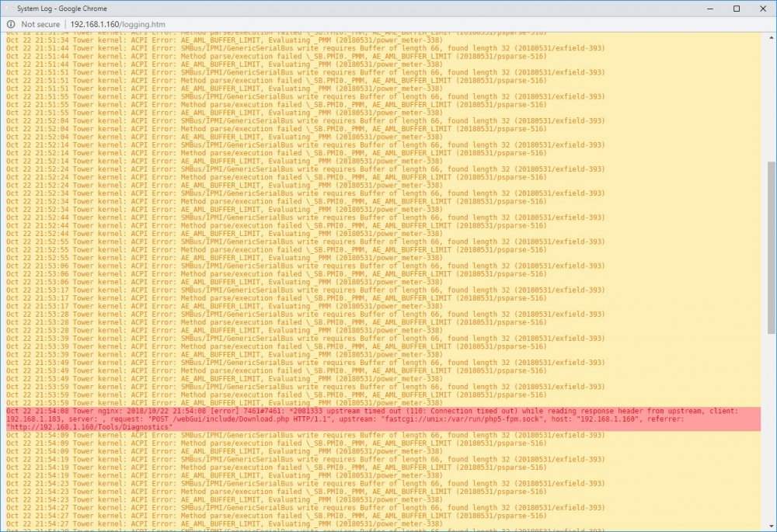Click the 21:52:04 SMBus/IPMI/GenericSerialBus write line

click(x=305, y=121)
